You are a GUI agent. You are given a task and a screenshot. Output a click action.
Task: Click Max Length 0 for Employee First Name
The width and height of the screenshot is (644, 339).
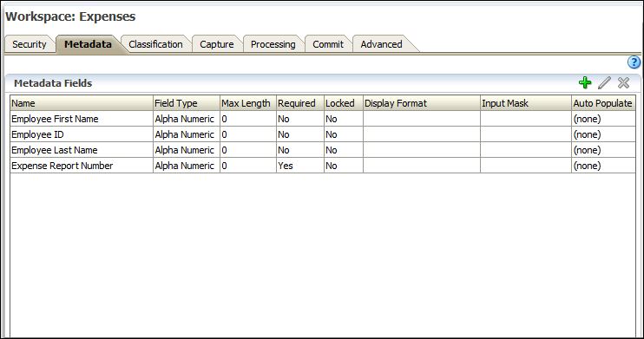click(224, 119)
